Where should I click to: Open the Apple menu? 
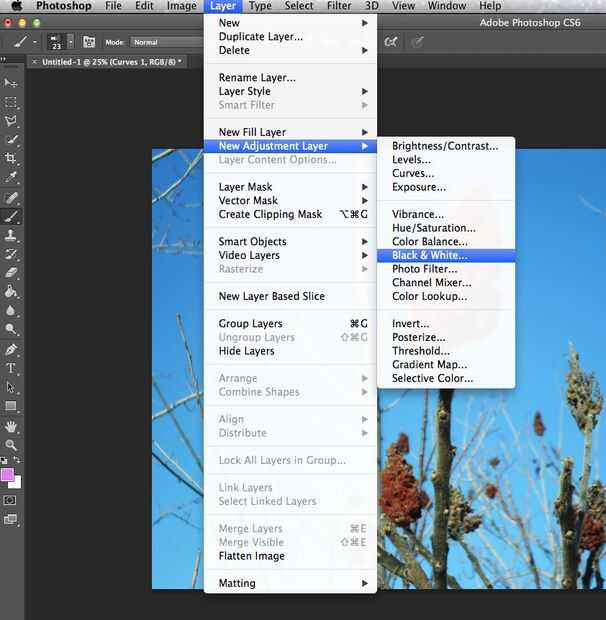(17, 6)
